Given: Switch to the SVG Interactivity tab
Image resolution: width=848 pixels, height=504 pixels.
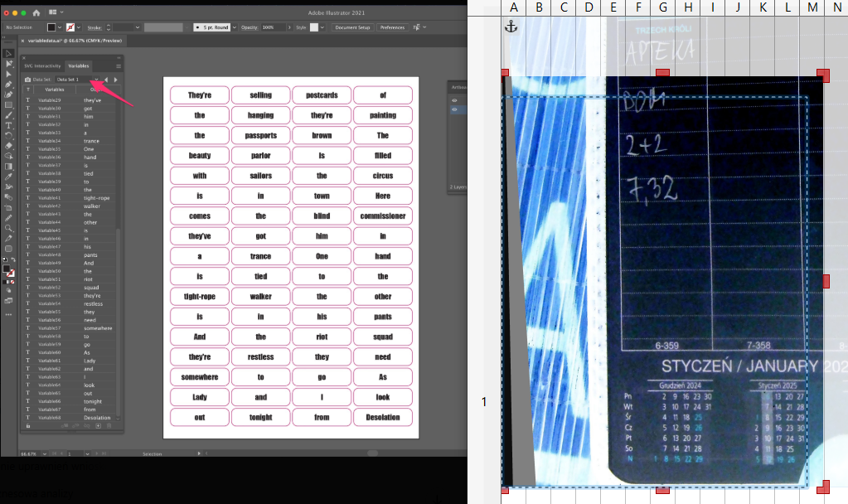Looking at the screenshot, I should tap(43, 65).
